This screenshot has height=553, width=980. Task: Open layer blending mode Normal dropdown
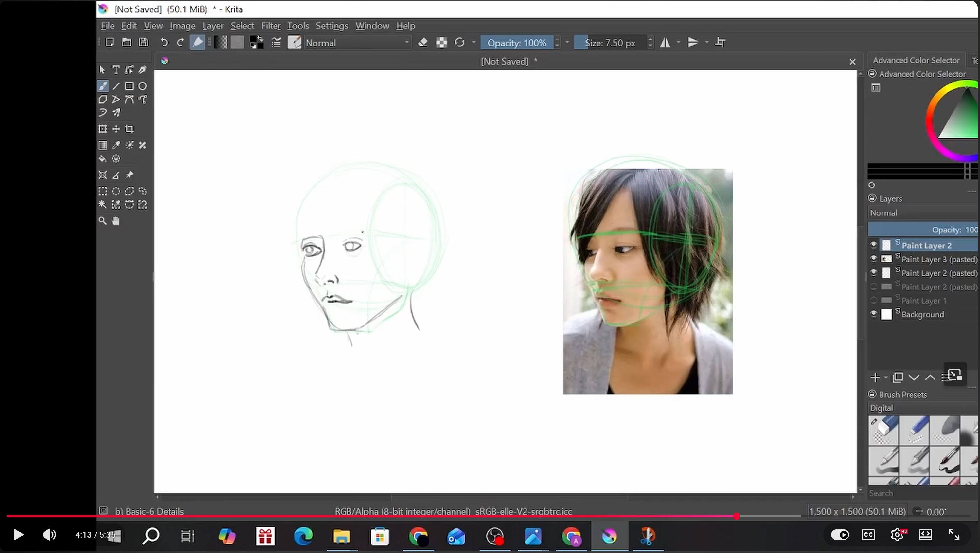click(922, 213)
